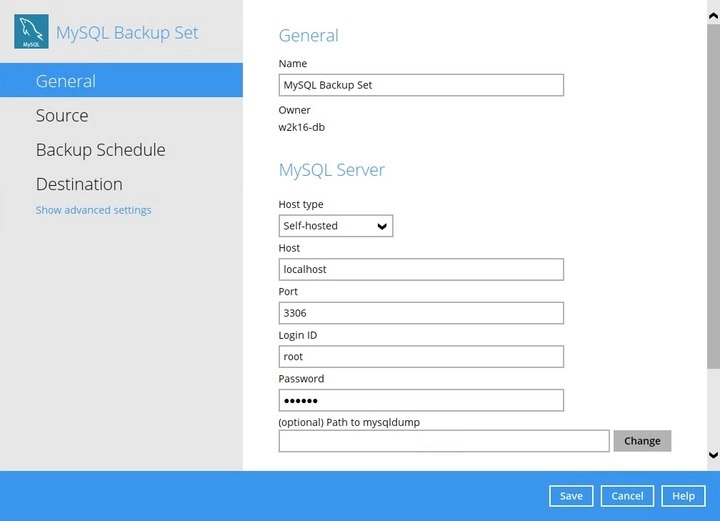
Task: Click the MySQL Backup Set sidebar title
Action: coord(127,32)
